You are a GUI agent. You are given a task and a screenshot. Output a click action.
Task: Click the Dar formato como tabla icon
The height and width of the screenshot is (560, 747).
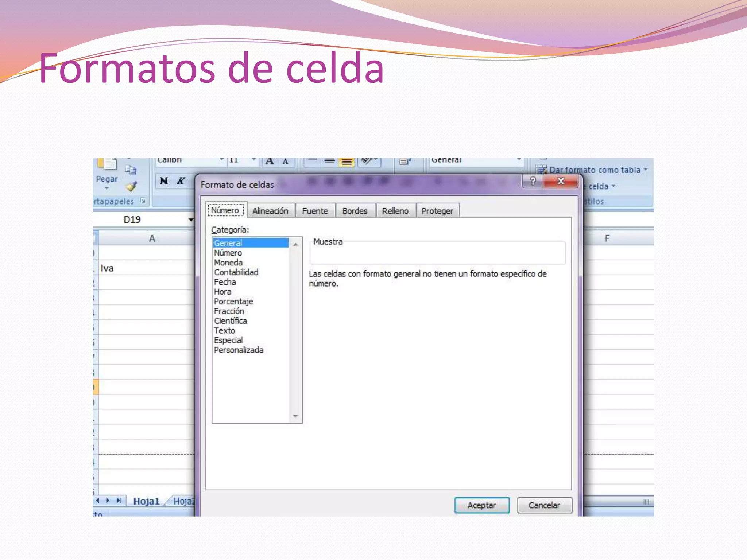click(542, 170)
